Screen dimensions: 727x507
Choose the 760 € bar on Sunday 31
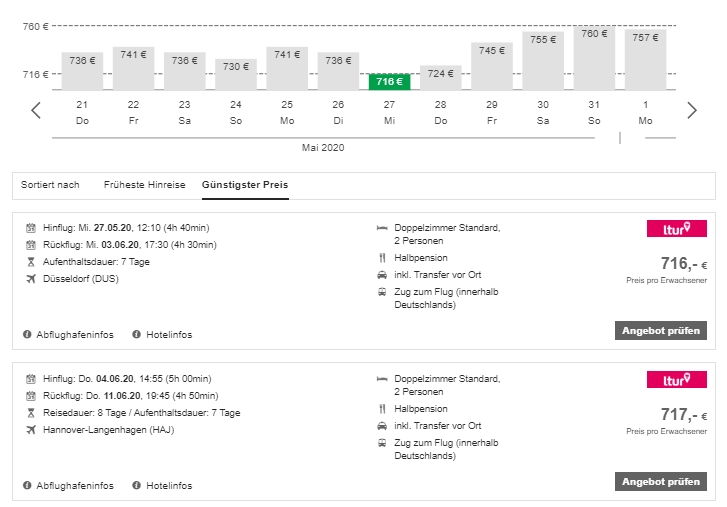click(594, 58)
